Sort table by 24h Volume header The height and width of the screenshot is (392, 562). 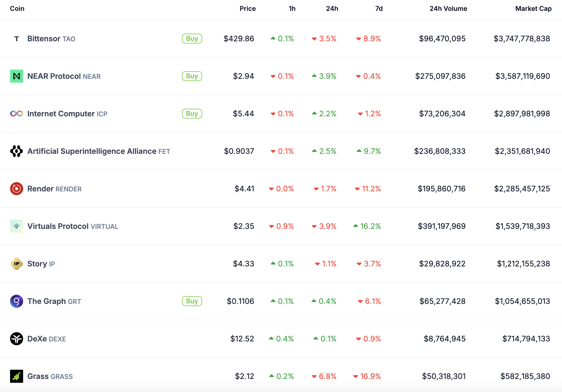click(448, 9)
